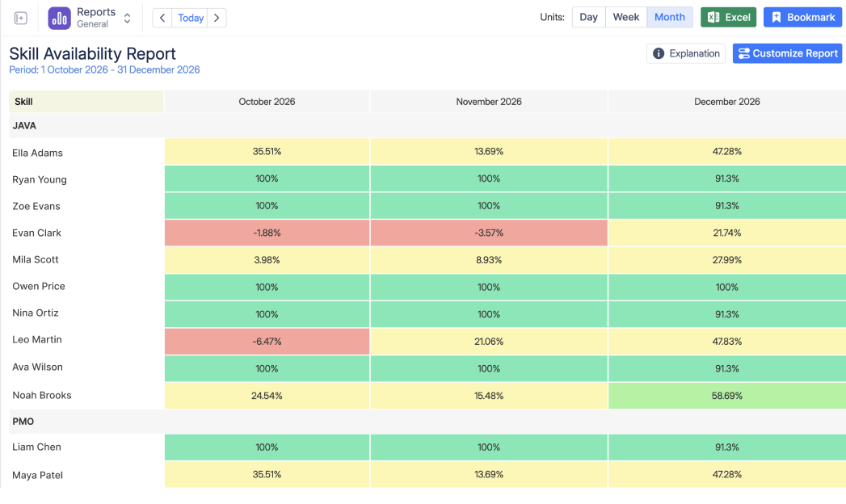Click the Mila Scott name
Image resolution: width=846 pixels, height=504 pixels.
click(x=35, y=259)
